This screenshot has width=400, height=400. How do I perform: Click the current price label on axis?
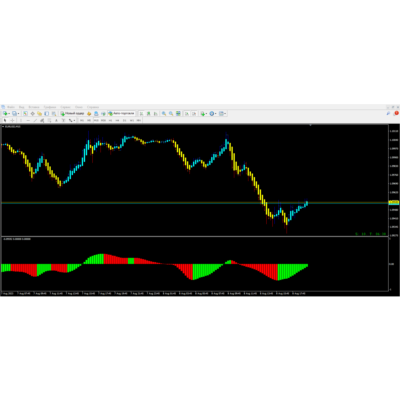coord(394,202)
